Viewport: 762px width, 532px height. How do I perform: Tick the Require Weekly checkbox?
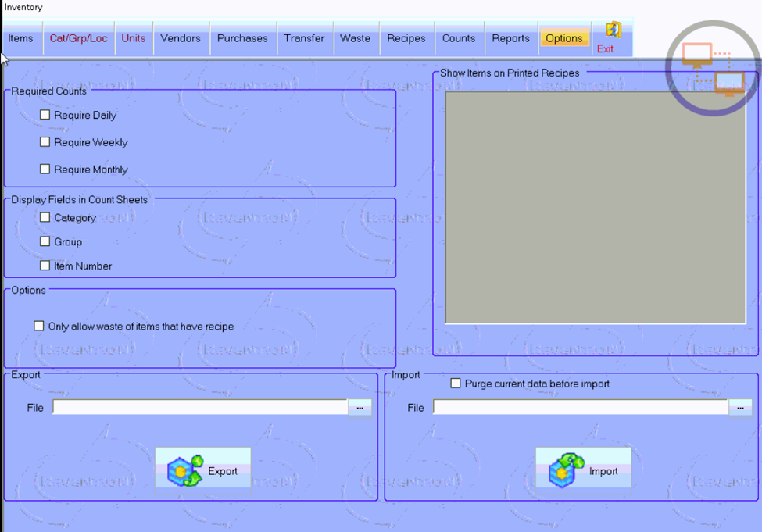click(45, 142)
